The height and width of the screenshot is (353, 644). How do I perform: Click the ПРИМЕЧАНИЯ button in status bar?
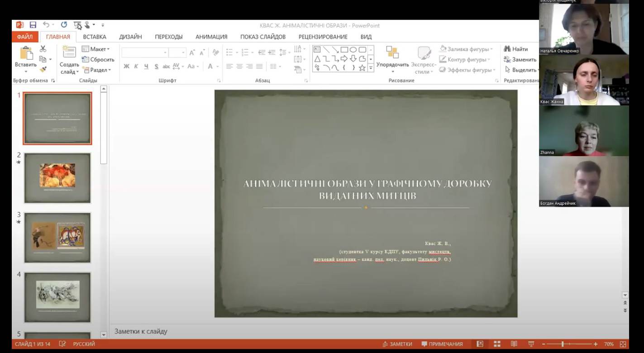442,344
